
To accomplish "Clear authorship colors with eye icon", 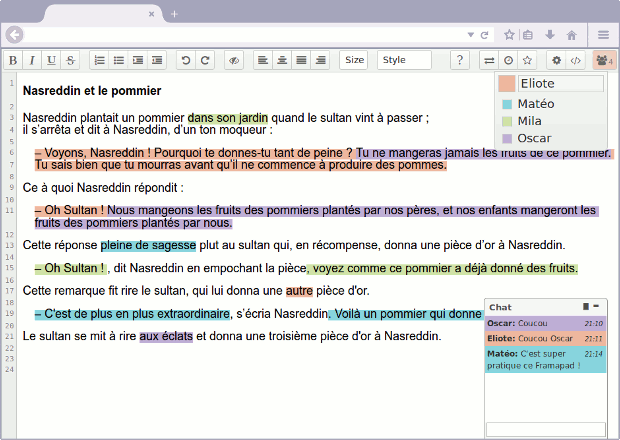I will tap(234, 60).
